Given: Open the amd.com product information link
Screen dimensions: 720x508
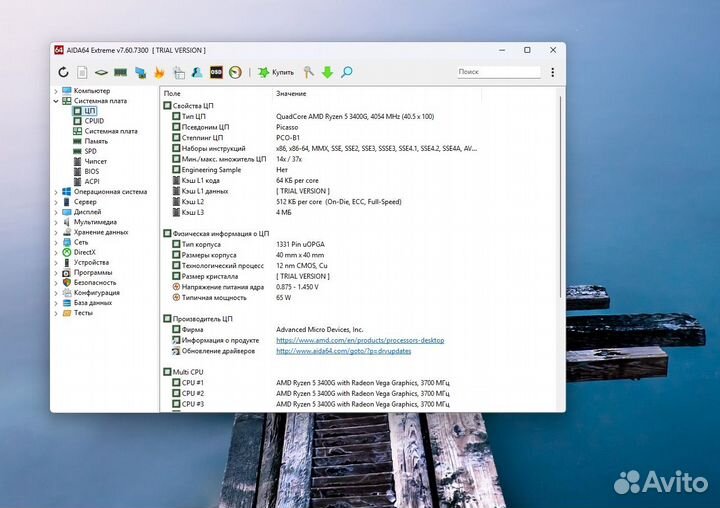Looking at the screenshot, I should pyautogui.click(x=360, y=340).
